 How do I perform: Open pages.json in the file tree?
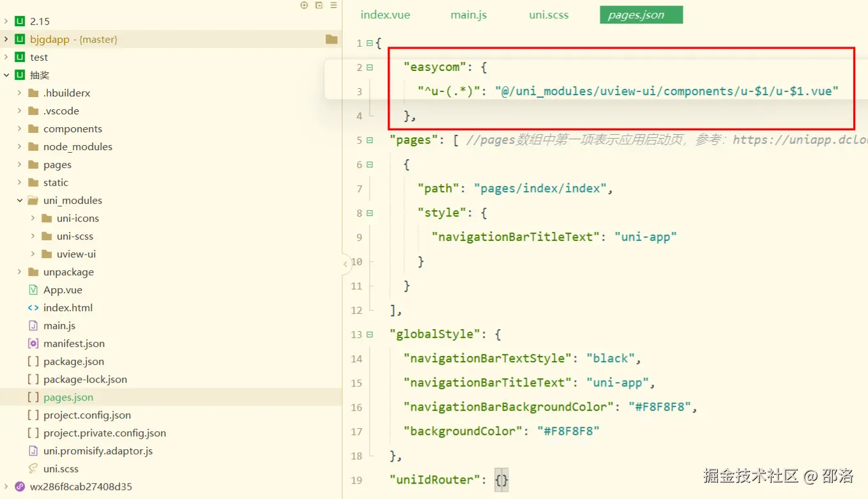click(68, 397)
